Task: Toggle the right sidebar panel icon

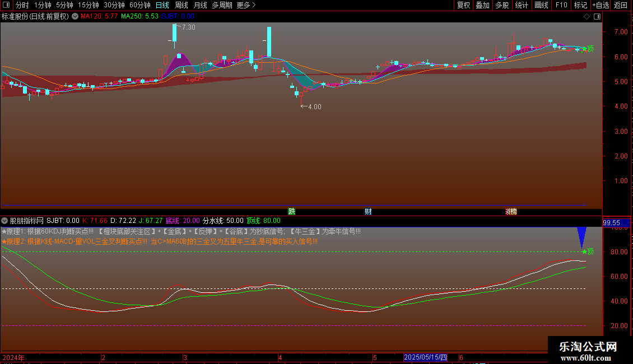Action: [x=597, y=16]
